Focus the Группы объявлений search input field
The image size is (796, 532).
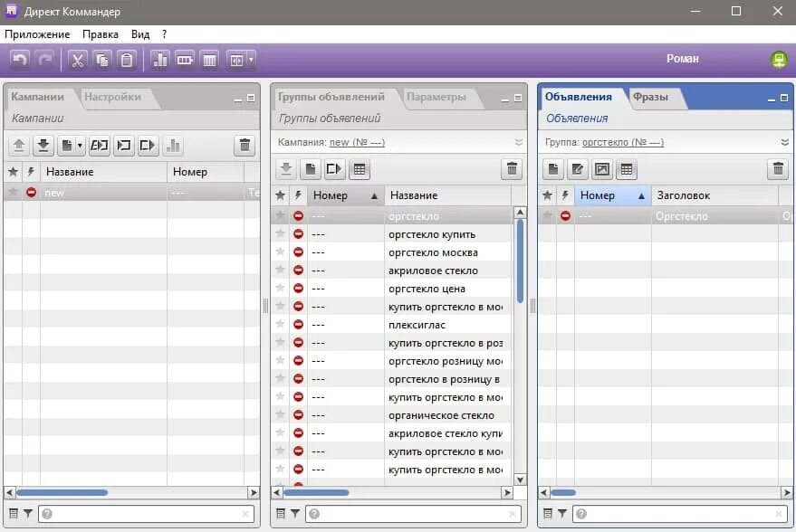click(413, 514)
